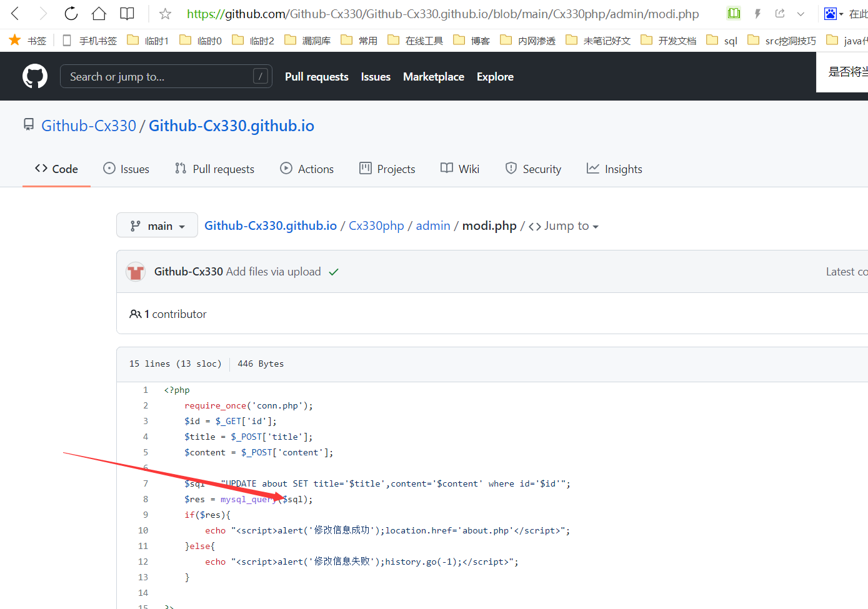Open the 博客 bookmark folder

(472, 41)
